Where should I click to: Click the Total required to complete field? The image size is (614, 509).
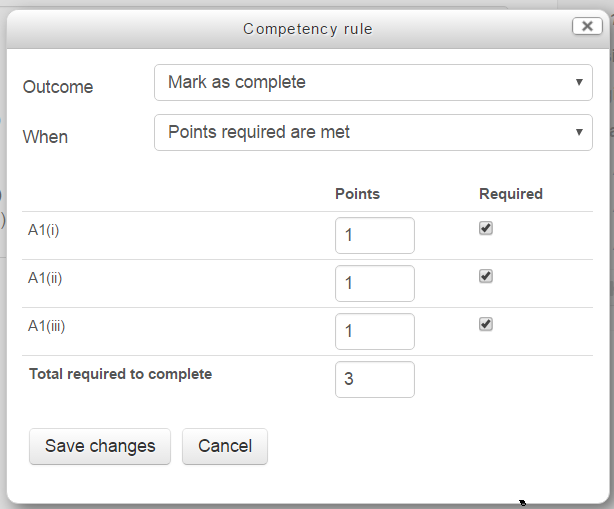374,380
